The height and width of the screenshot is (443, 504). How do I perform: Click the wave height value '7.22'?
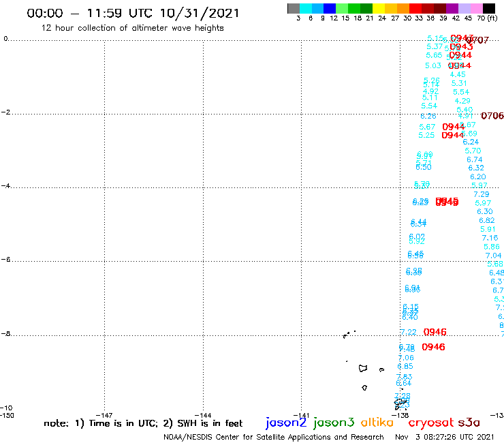[x=408, y=332]
